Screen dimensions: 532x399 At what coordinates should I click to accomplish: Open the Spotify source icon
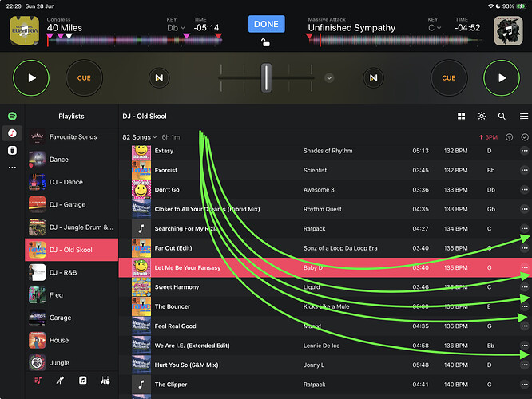(x=12, y=117)
